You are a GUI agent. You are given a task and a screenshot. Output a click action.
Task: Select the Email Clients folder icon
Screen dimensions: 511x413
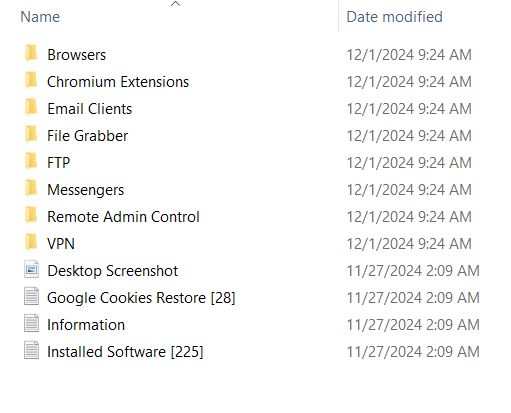31,107
